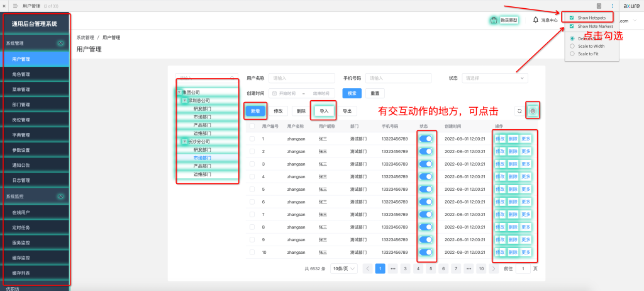Open column settings gear icon
Viewport: 644px width, 291px height.
[x=533, y=111]
